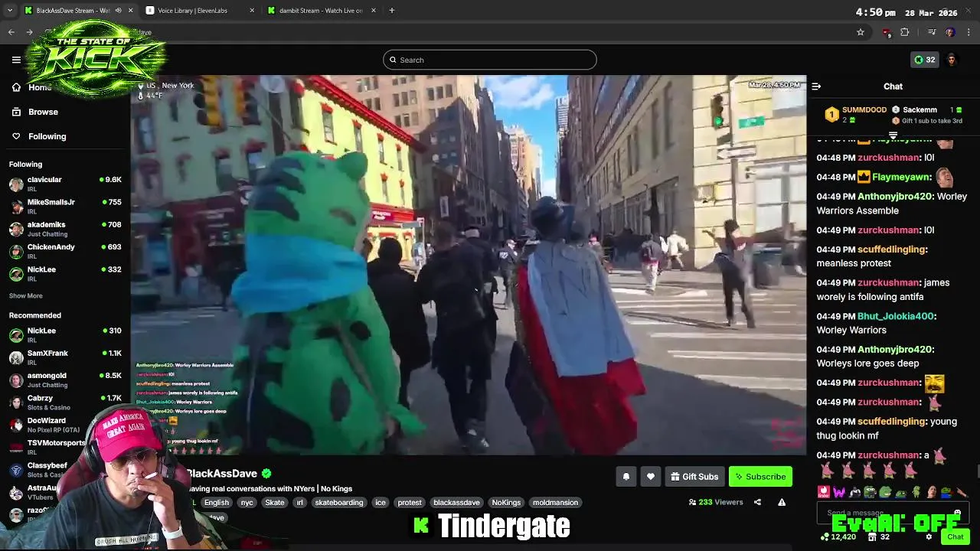Expand the gift leaderboard handle
Screen dimensions: 980x551
[x=893, y=135]
